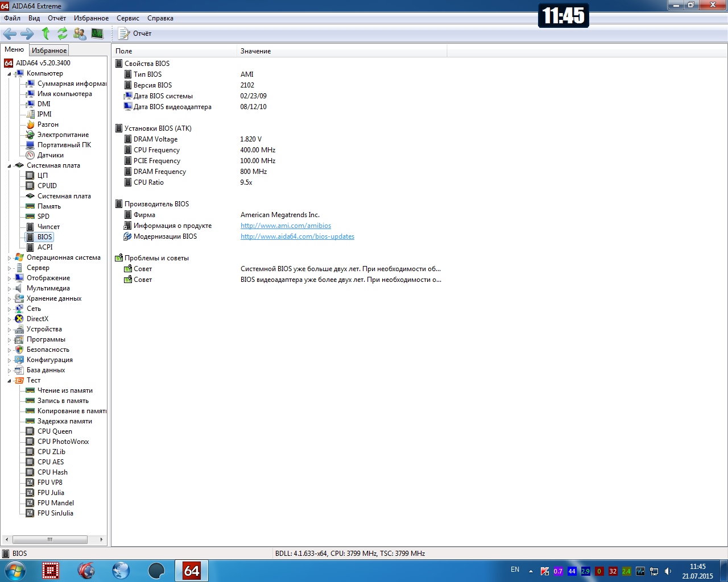The image size is (728, 582).
Task: Select CPU Queen benchmark
Action: 55,431
